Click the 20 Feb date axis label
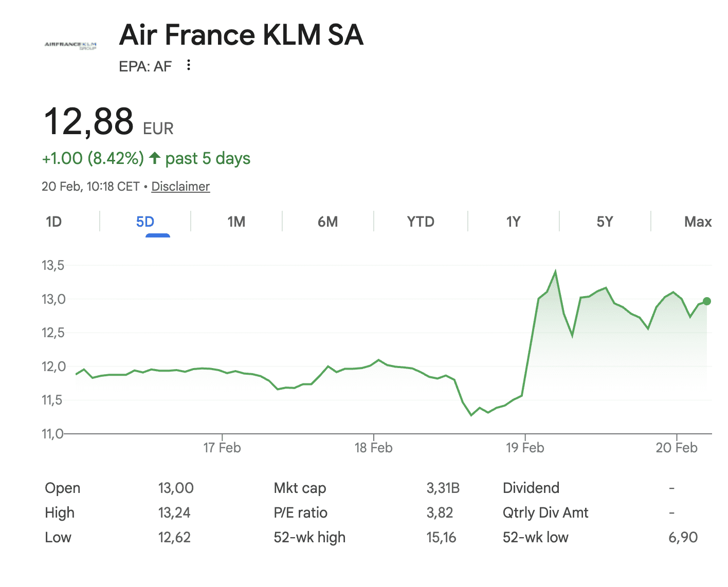 coord(677,448)
